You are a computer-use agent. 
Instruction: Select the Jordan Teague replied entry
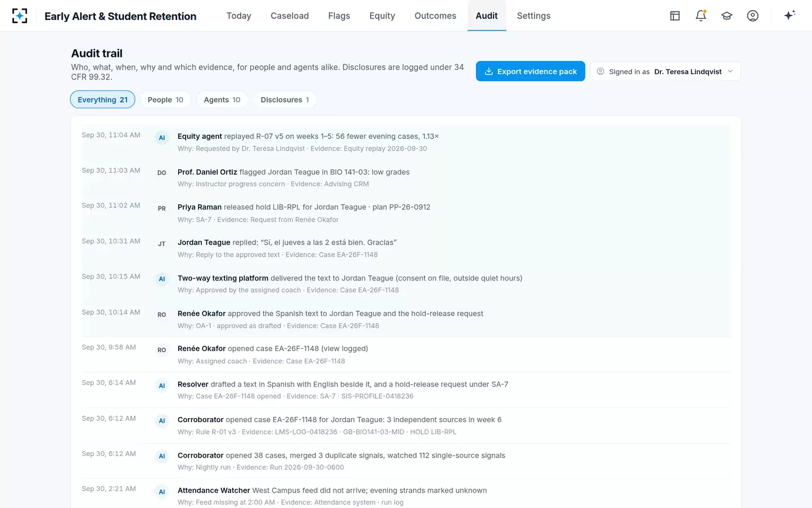[405, 248]
